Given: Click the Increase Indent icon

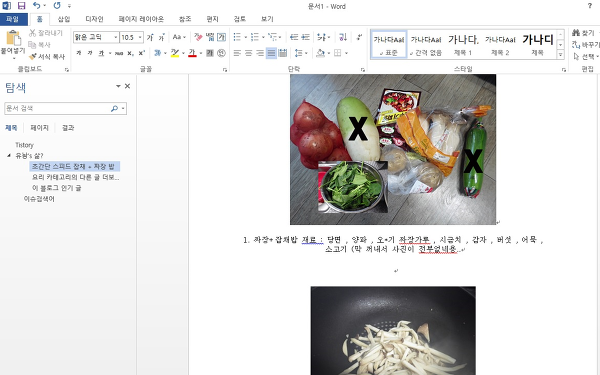Looking at the screenshot, I should pyautogui.click(x=305, y=37).
